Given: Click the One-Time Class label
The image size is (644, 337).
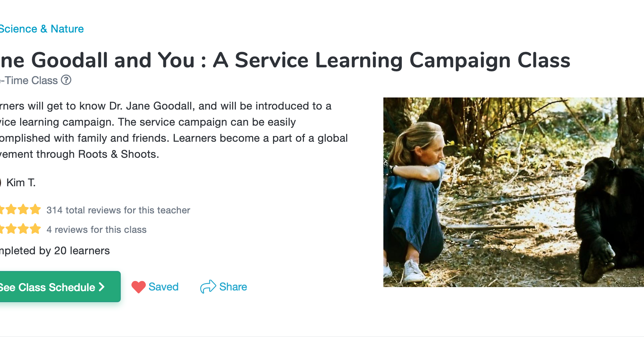Looking at the screenshot, I should point(30,80).
